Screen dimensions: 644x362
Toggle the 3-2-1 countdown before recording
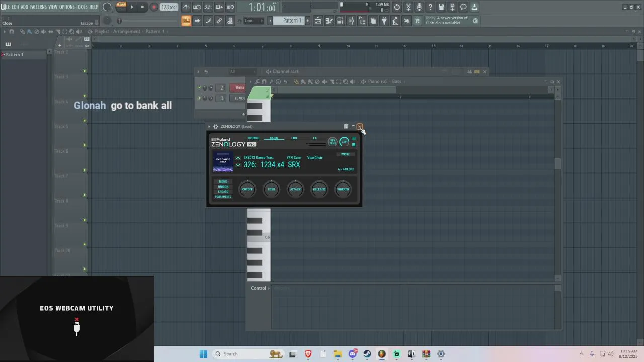click(x=208, y=7)
